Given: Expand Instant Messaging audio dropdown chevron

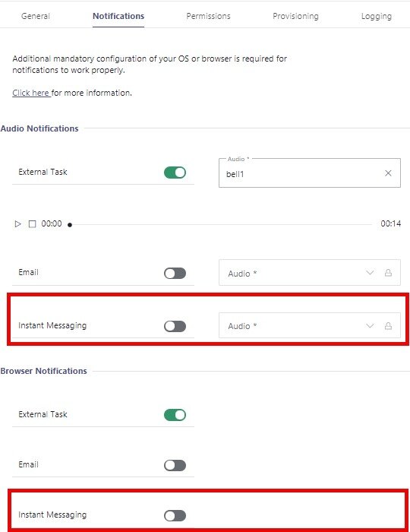Looking at the screenshot, I should pyautogui.click(x=370, y=326).
